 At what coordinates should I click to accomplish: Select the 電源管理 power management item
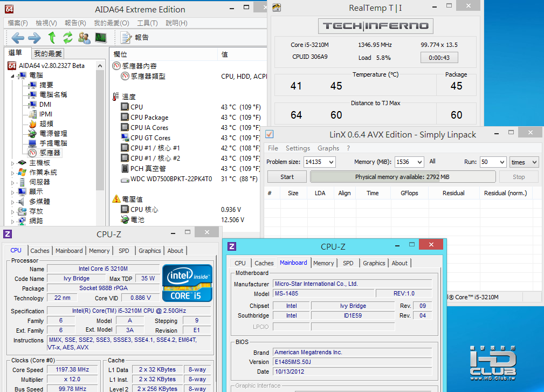53,134
